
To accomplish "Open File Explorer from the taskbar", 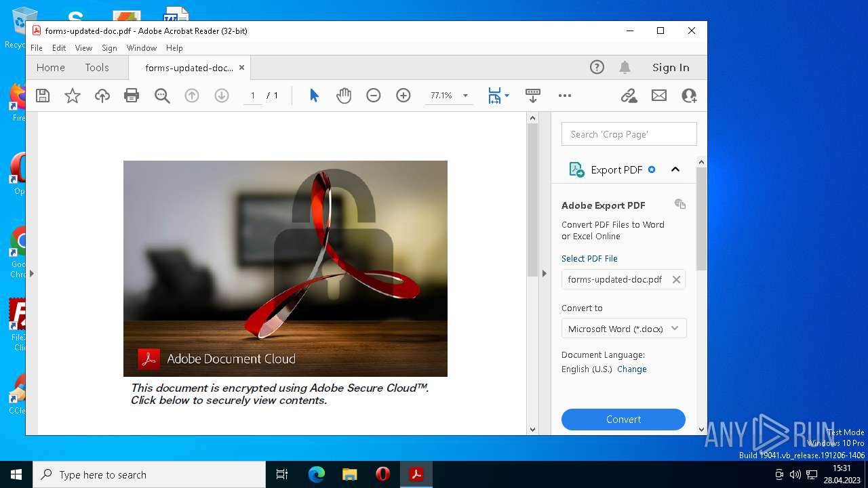I will pos(349,474).
